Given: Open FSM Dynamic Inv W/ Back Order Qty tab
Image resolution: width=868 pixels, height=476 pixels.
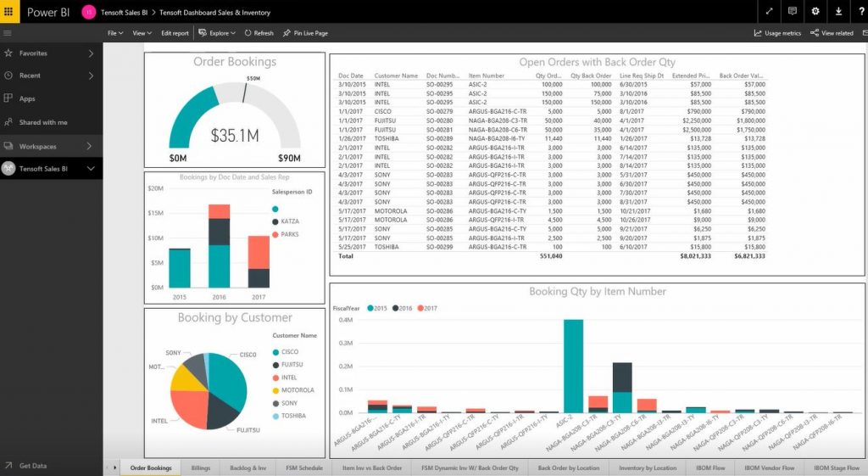Looking at the screenshot, I should click(x=470, y=468).
